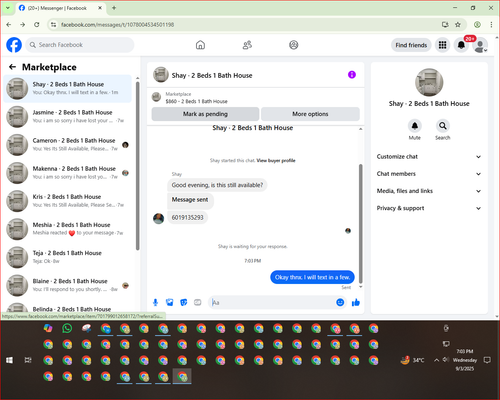Open the taskbar notification center icon

click(487, 360)
